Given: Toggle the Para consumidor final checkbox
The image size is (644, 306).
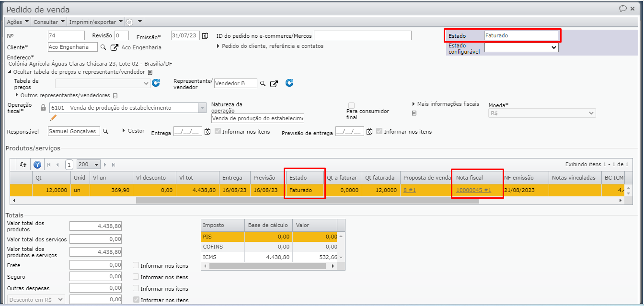Looking at the screenshot, I should point(351,105).
